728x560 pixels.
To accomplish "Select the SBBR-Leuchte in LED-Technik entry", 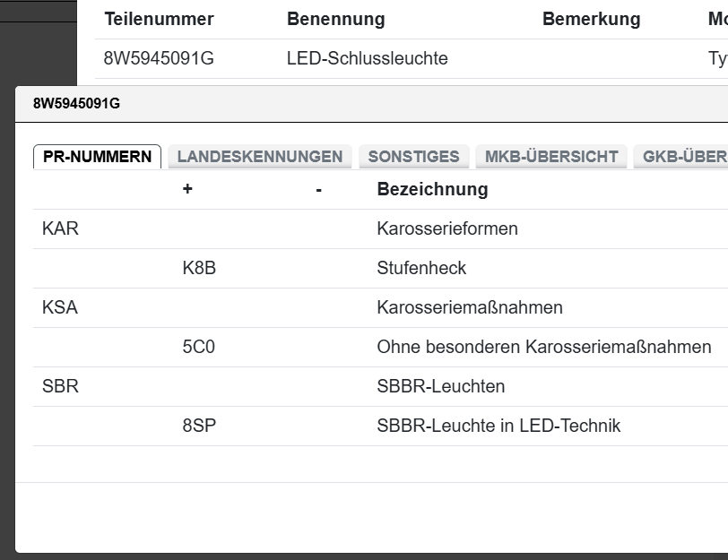I will pyautogui.click(x=498, y=426).
